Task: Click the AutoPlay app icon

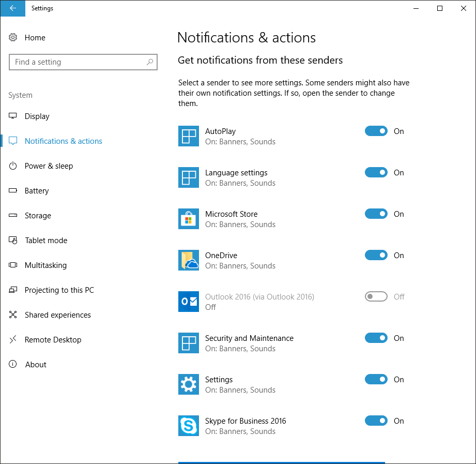Action: (x=189, y=136)
